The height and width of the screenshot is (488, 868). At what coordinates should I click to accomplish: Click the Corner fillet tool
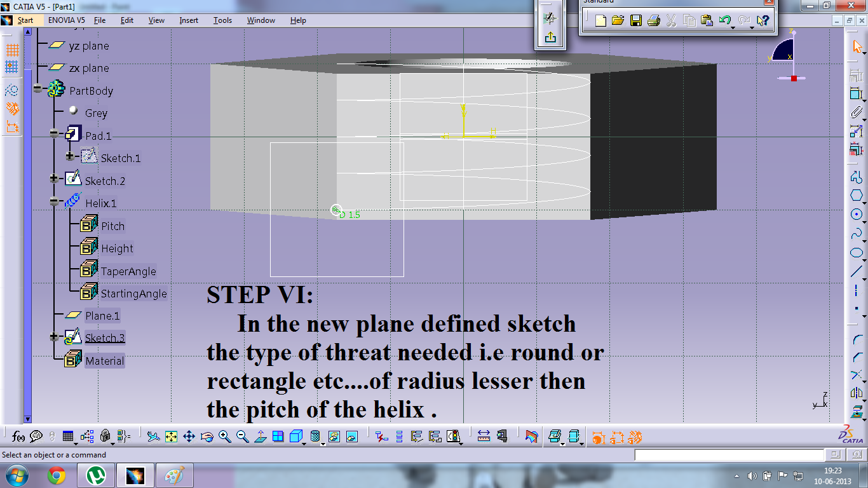(857, 340)
